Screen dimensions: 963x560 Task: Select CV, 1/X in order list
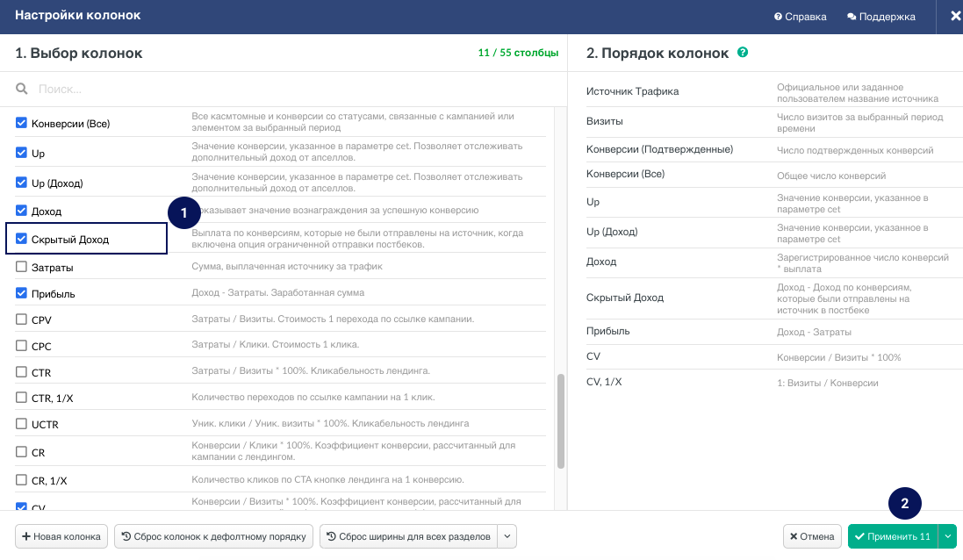(773, 382)
